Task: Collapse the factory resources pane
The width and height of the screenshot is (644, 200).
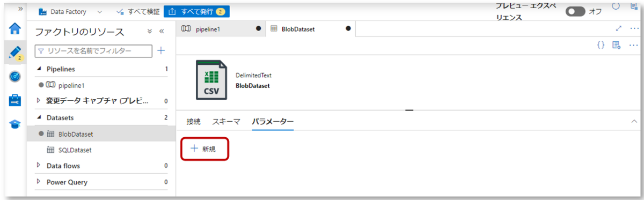Action: 162,32
